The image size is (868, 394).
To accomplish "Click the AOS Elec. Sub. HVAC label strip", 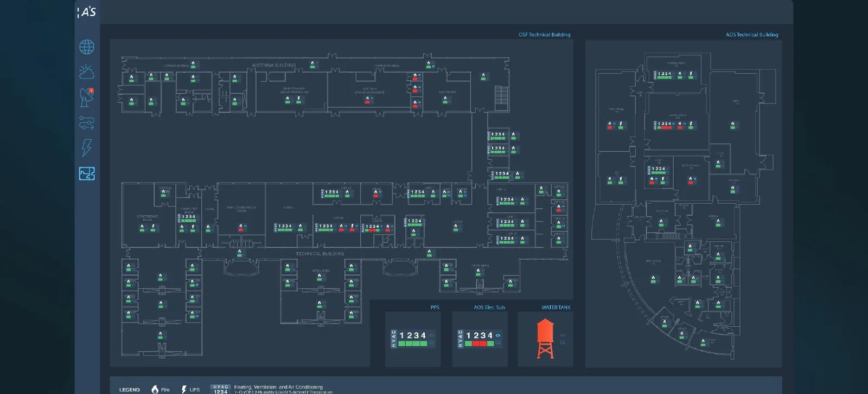I will 461,339.
